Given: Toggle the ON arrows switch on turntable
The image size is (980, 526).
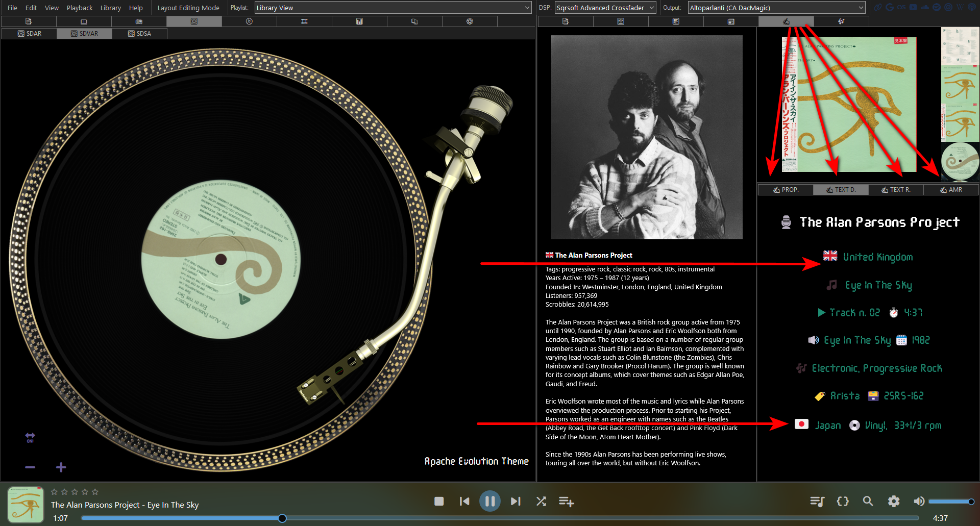Looking at the screenshot, I should click(x=30, y=437).
